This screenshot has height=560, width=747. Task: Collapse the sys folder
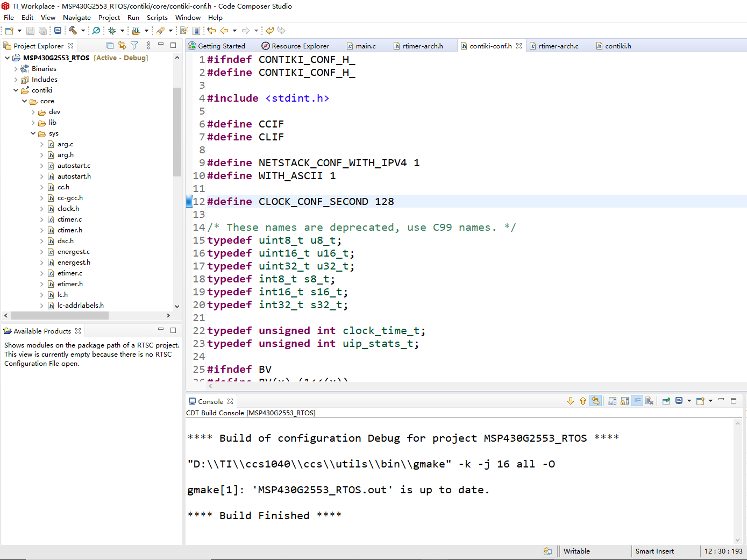coord(33,133)
